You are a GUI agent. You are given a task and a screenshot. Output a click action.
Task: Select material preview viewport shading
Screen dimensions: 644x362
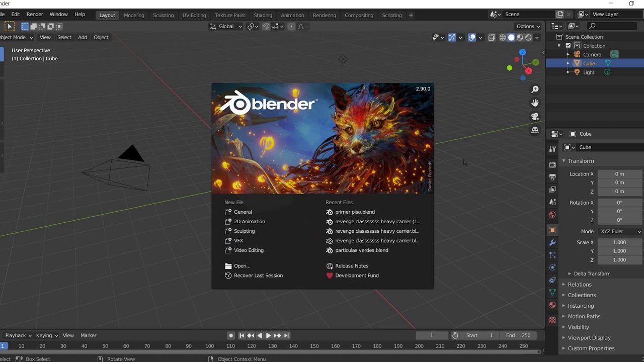tap(520, 37)
